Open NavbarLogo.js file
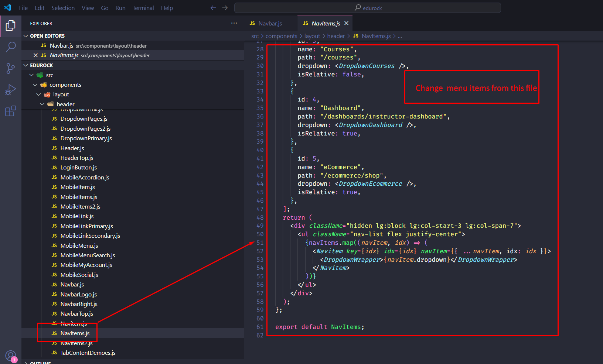 point(133,294)
